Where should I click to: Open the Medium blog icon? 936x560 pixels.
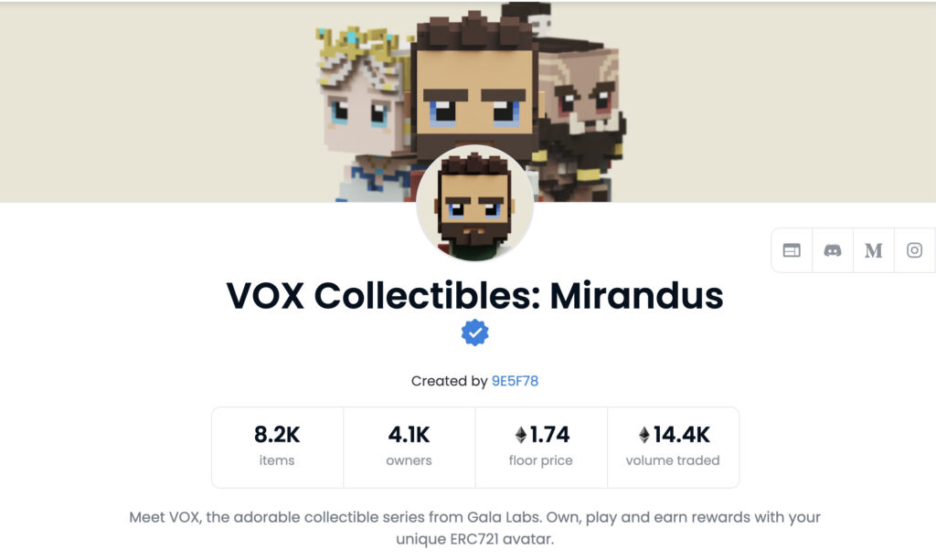coord(873,250)
